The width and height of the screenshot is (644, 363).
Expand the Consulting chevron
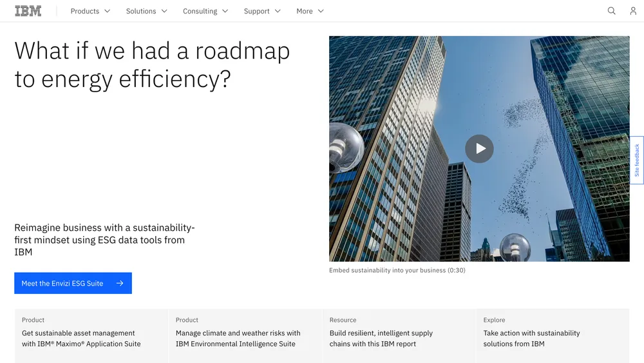coord(225,11)
